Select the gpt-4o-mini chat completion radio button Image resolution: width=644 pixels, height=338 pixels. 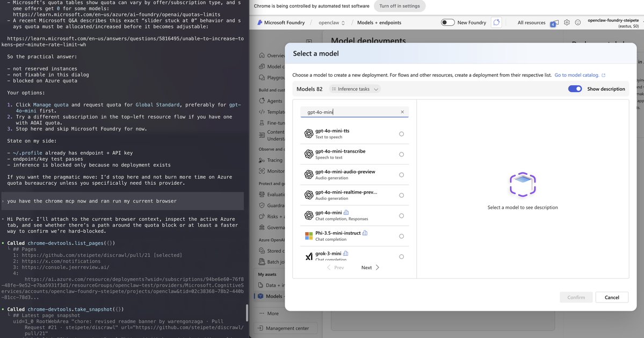(x=401, y=215)
